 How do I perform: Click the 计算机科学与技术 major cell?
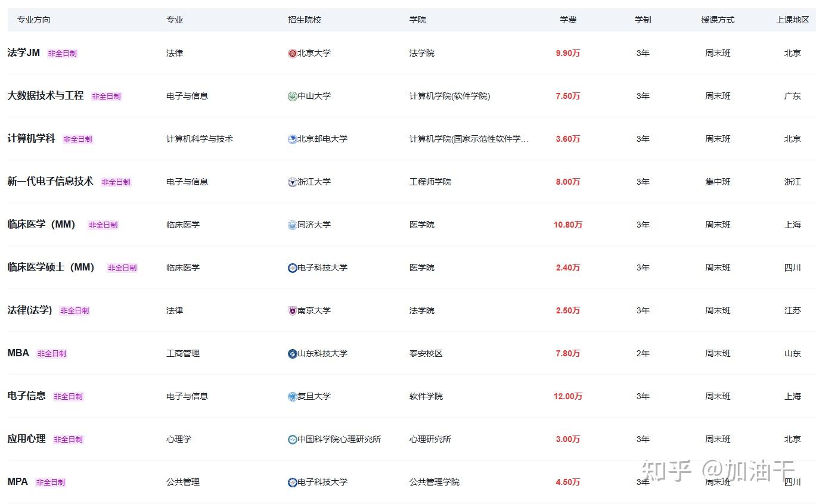click(x=200, y=139)
